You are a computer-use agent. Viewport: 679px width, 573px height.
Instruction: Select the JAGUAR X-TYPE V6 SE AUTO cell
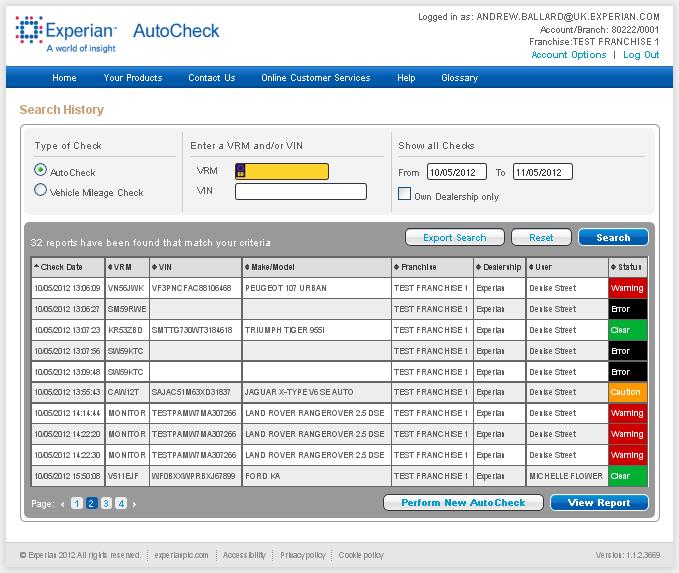pos(317,392)
